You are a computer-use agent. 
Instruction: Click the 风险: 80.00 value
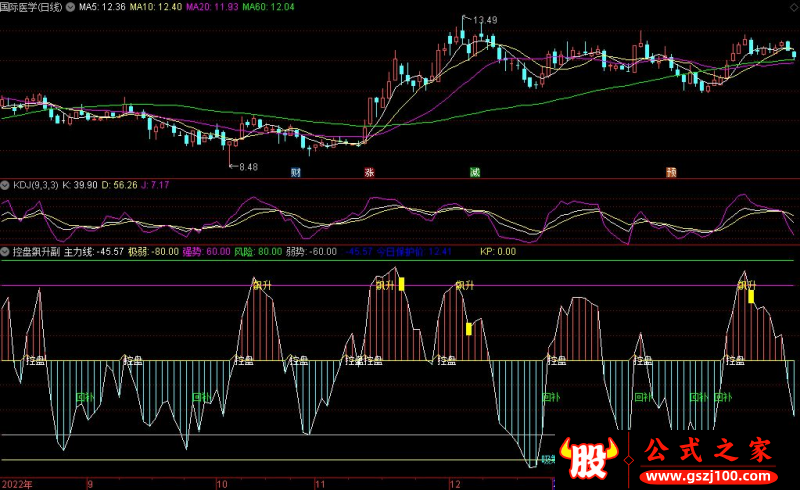(x=258, y=252)
